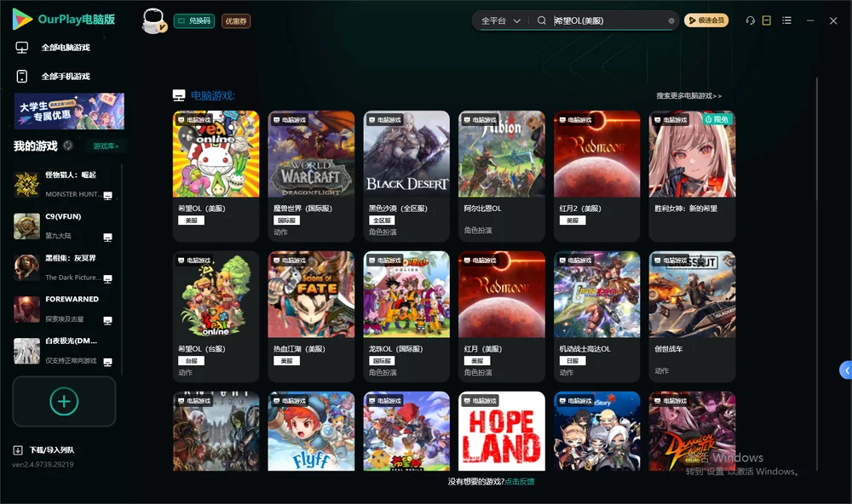Screen dimensions: 852x504
Task: Click the 点击反馈 feedback link
Action: pyautogui.click(x=520, y=481)
